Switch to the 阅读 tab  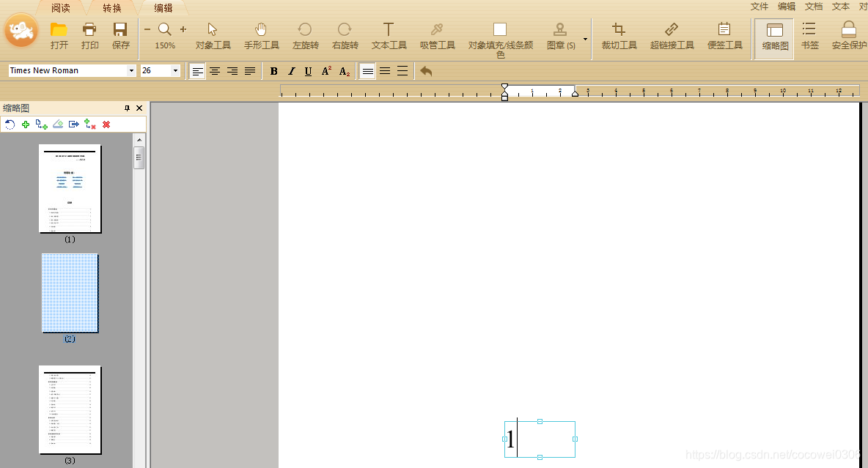coord(61,8)
